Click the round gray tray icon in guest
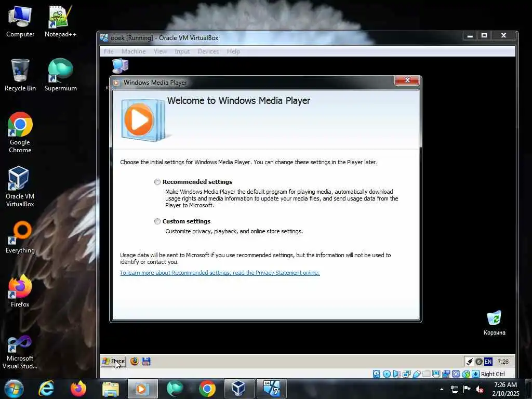 [478, 362]
